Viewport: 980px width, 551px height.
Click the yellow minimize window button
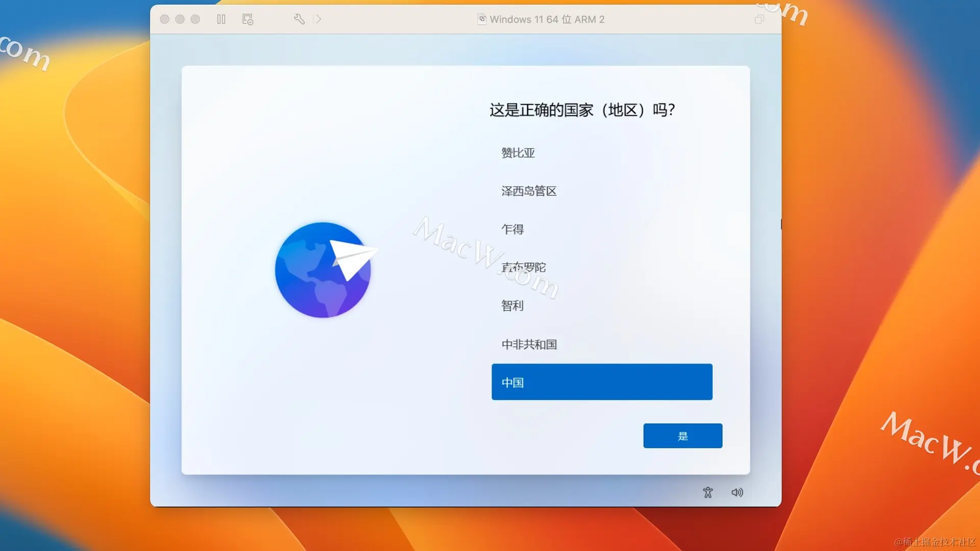180,19
